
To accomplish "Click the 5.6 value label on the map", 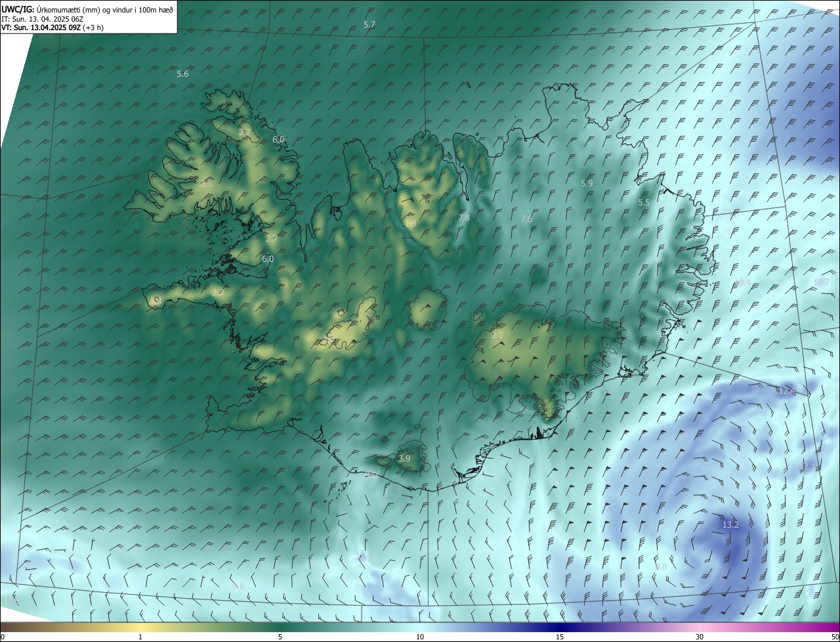I will (x=182, y=74).
